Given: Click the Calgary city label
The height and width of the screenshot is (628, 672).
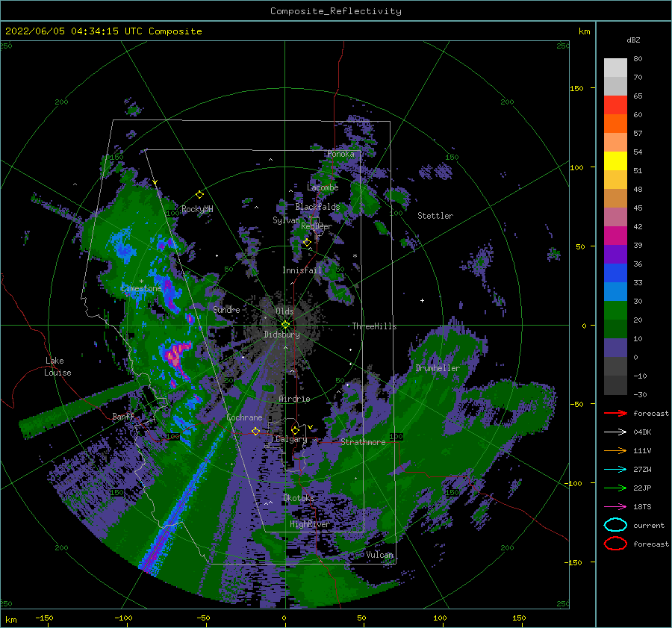Looking at the screenshot, I should coord(291,439).
